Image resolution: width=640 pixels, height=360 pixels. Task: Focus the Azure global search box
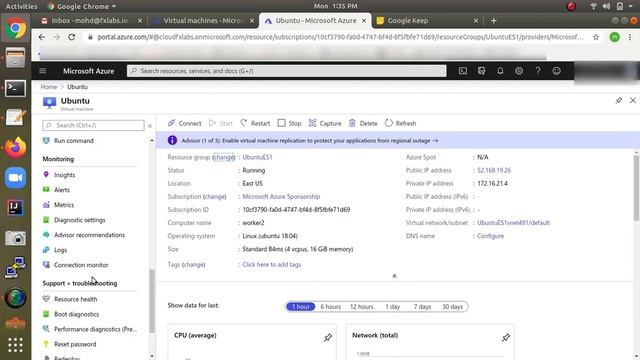[287, 71]
